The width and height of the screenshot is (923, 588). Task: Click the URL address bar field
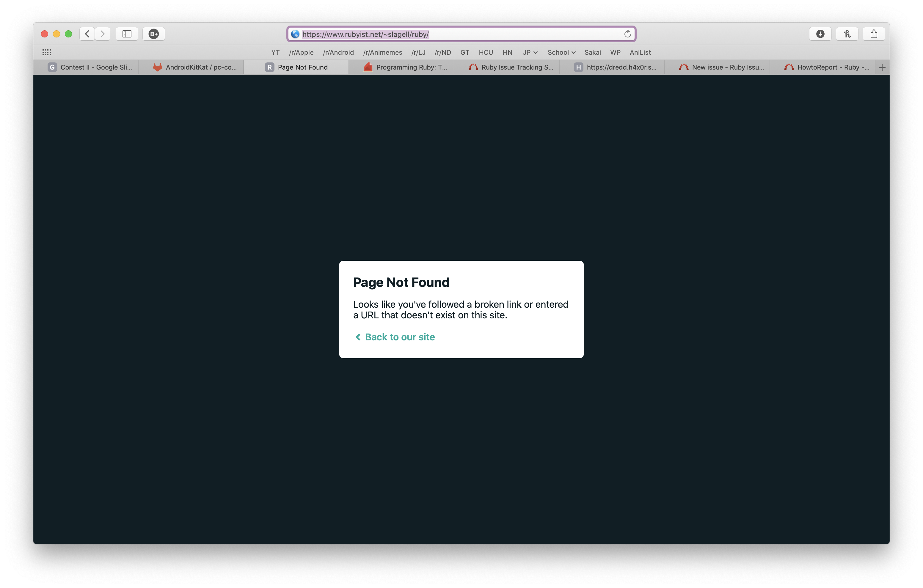point(460,34)
